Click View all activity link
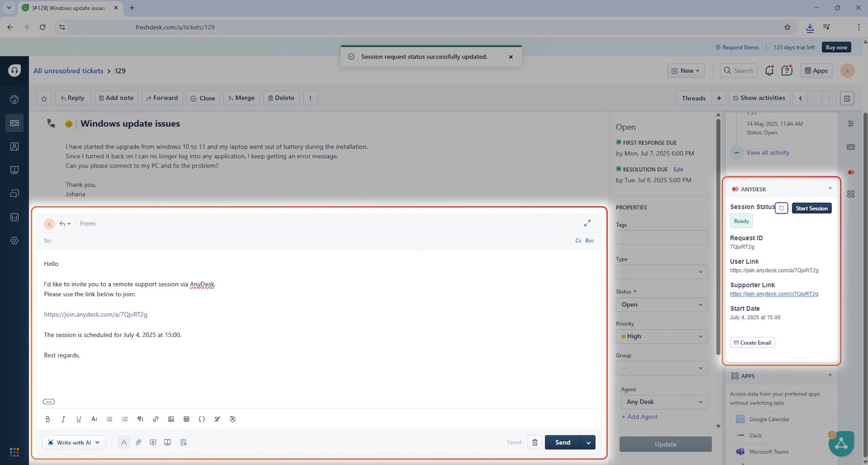868x465 pixels. coord(768,153)
